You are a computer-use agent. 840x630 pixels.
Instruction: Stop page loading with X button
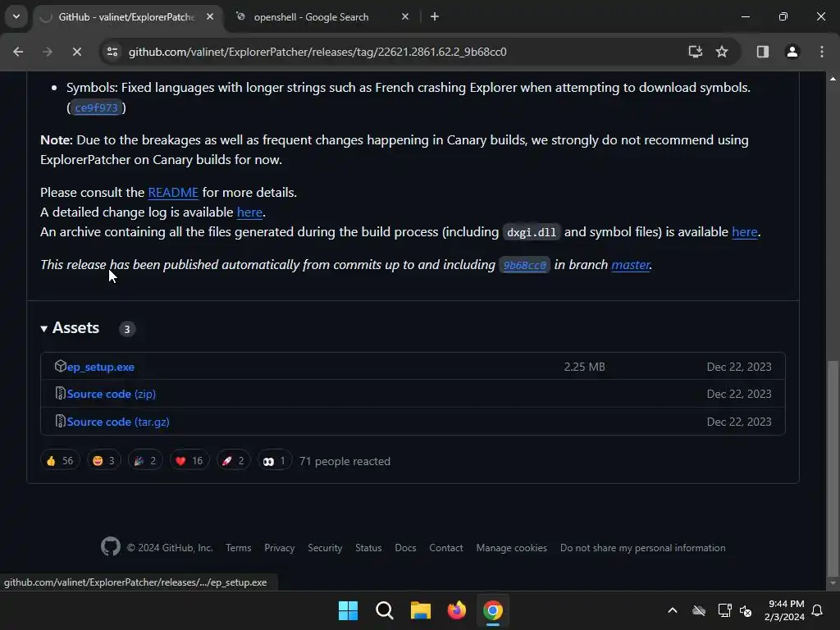tap(76, 52)
